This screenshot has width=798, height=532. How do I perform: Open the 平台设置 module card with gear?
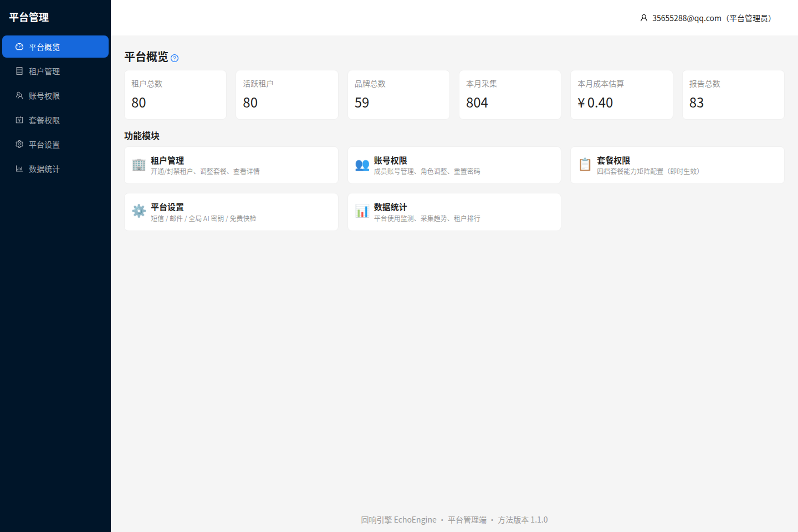pyautogui.click(x=231, y=212)
